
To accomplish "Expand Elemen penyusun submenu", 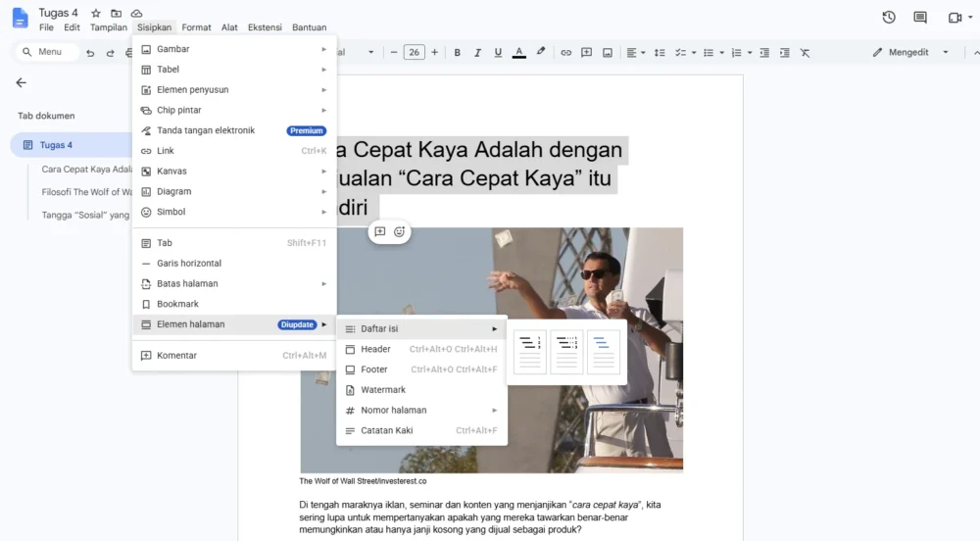I will pyautogui.click(x=234, y=90).
